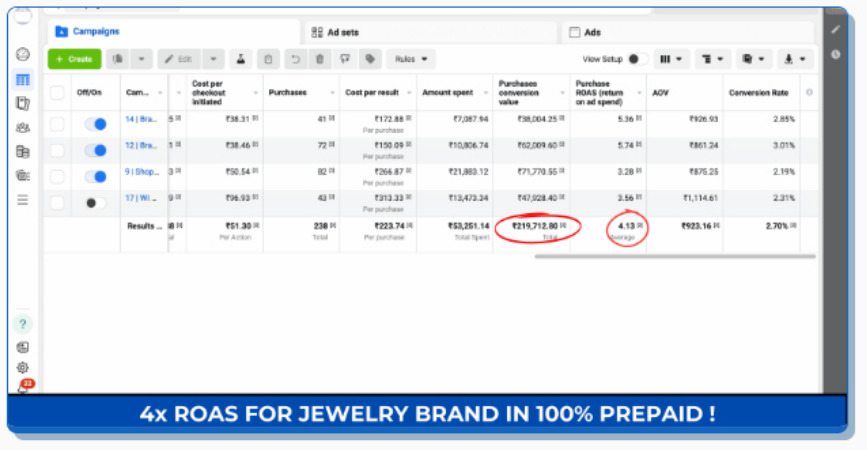Screen dimensions: 867x450
Task: Open notifications with the 22 badge
Action: [25, 386]
